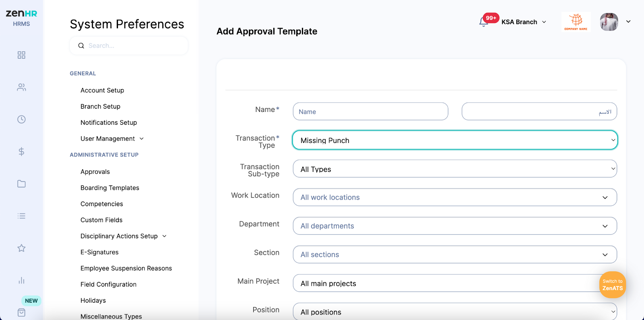Viewport: 644px width, 320px height.
Task: Open the Transaction Type dropdown showing Missing Punch
Action: click(x=455, y=140)
